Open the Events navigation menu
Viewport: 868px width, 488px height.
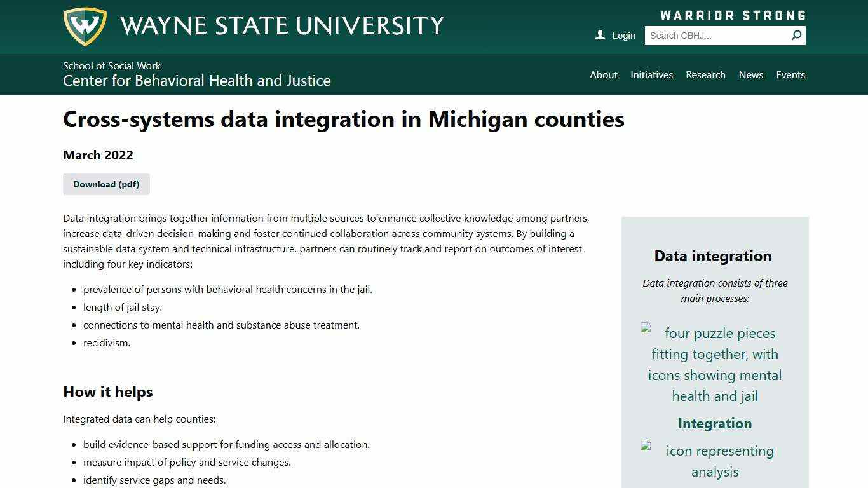point(790,74)
